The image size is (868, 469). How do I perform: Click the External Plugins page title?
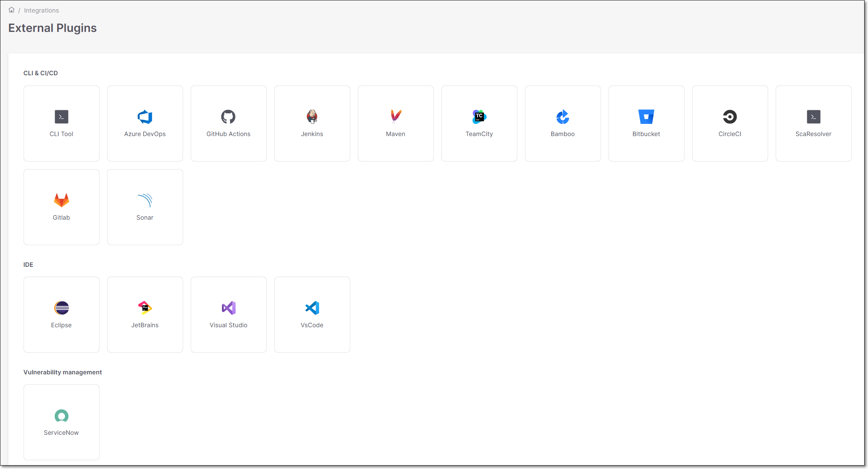coord(52,28)
